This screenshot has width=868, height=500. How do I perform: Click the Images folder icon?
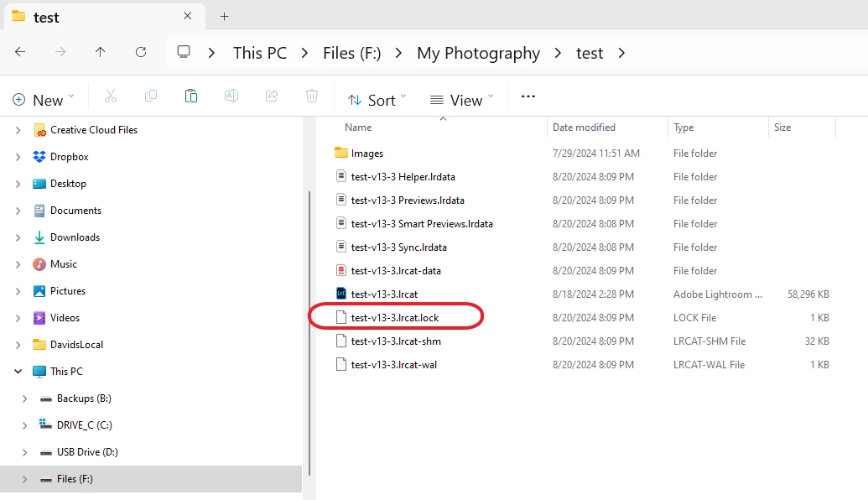point(341,153)
